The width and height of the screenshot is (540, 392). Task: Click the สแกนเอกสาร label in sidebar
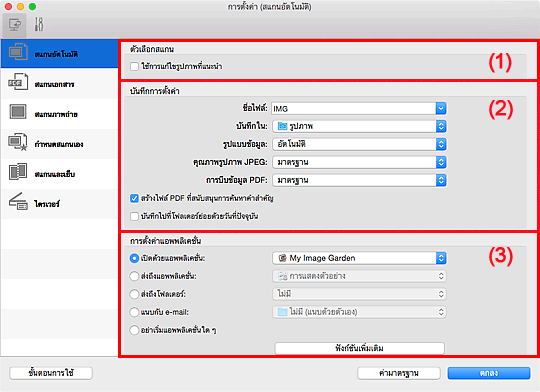coord(54,84)
